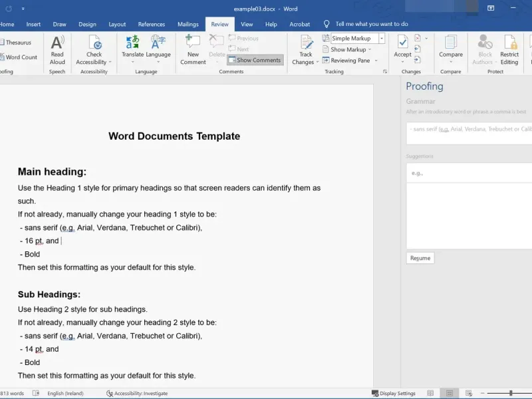Image resolution: width=532 pixels, height=399 pixels.
Task: Click the Delete comment icon
Action: click(216, 42)
